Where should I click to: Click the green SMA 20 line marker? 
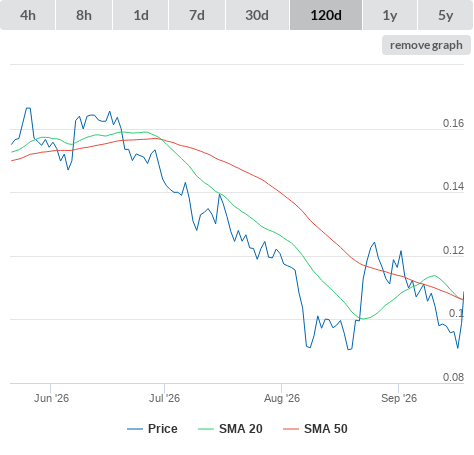(x=206, y=429)
